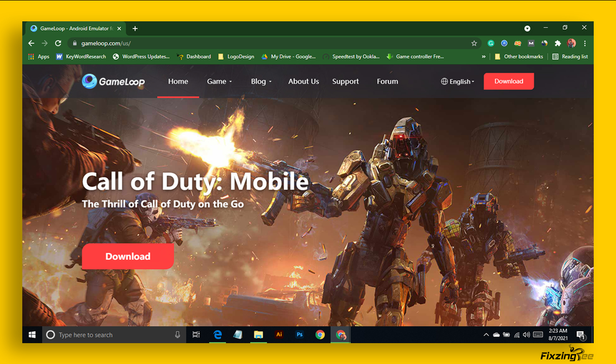Click the Task View icon on taskbar
This screenshot has width=616, height=364.
[x=196, y=335]
